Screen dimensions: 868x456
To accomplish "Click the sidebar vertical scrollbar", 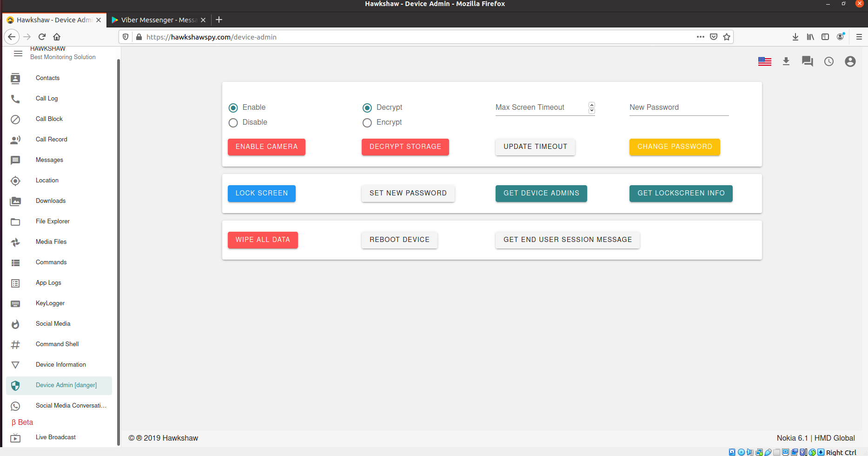I will [x=118, y=251].
